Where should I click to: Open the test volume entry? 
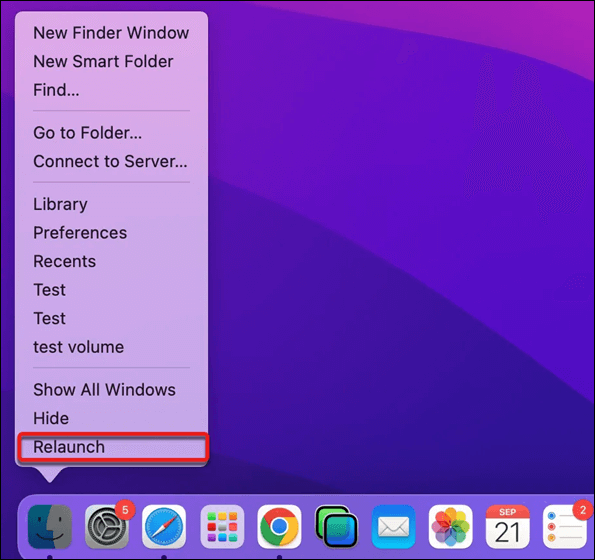point(112,347)
